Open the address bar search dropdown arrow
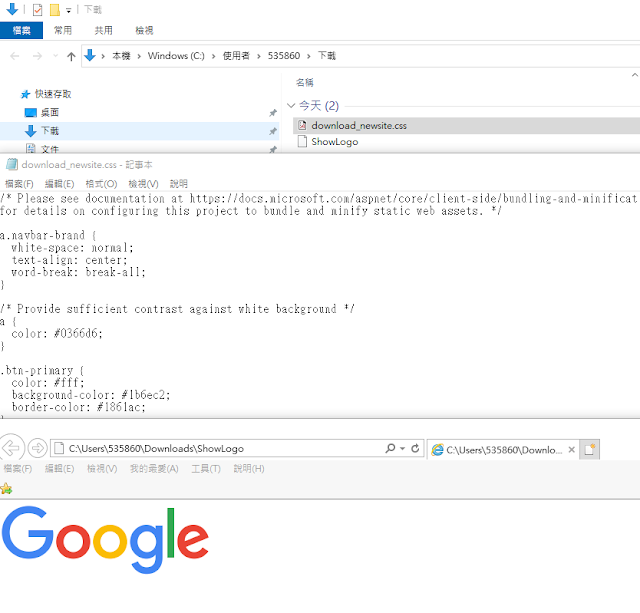This screenshot has width=640, height=613. (x=402, y=449)
